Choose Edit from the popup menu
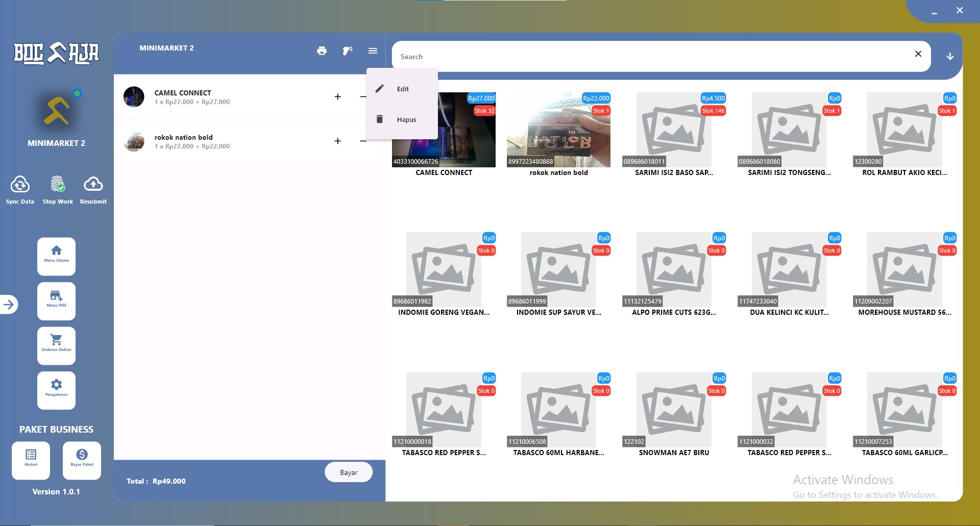 coord(402,89)
